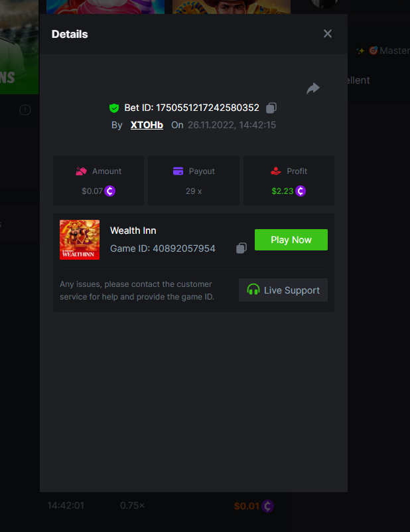Click the coin icon beside $0.07

click(x=109, y=191)
